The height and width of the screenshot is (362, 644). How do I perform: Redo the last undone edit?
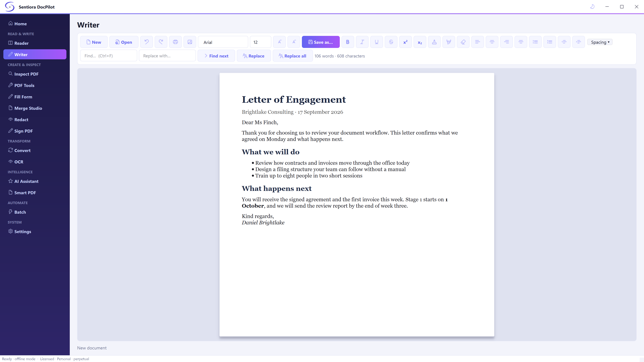pos(161,42)
